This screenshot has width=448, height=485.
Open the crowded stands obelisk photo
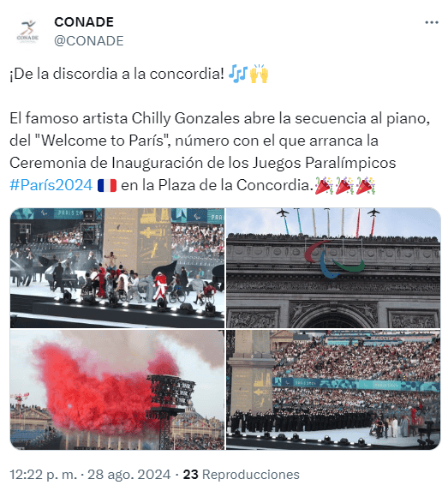[x=333, y=390]
